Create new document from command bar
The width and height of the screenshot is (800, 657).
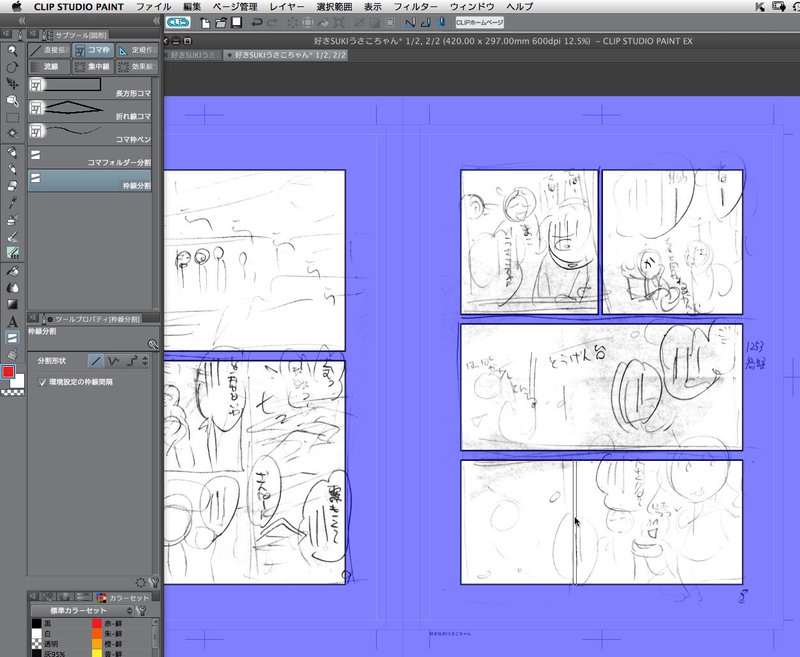[x=205, y=22]
